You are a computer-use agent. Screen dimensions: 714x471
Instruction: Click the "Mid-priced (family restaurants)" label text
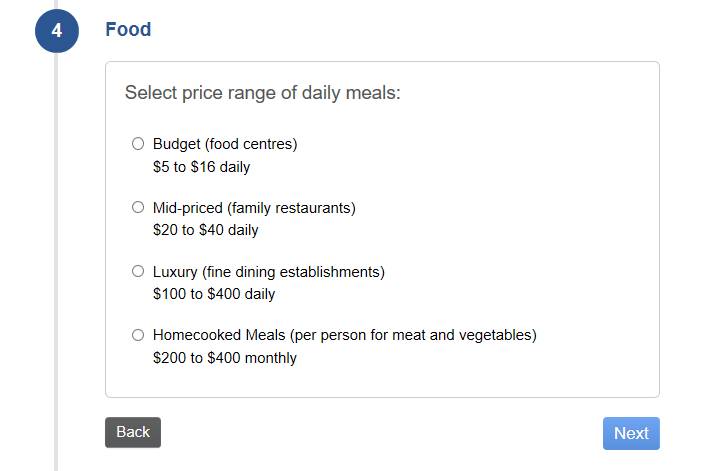254,208
